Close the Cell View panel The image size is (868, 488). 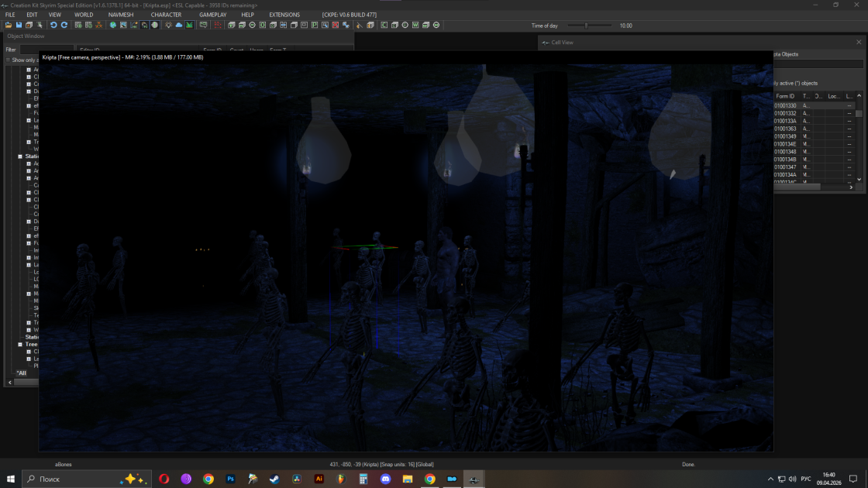point(859,42)
